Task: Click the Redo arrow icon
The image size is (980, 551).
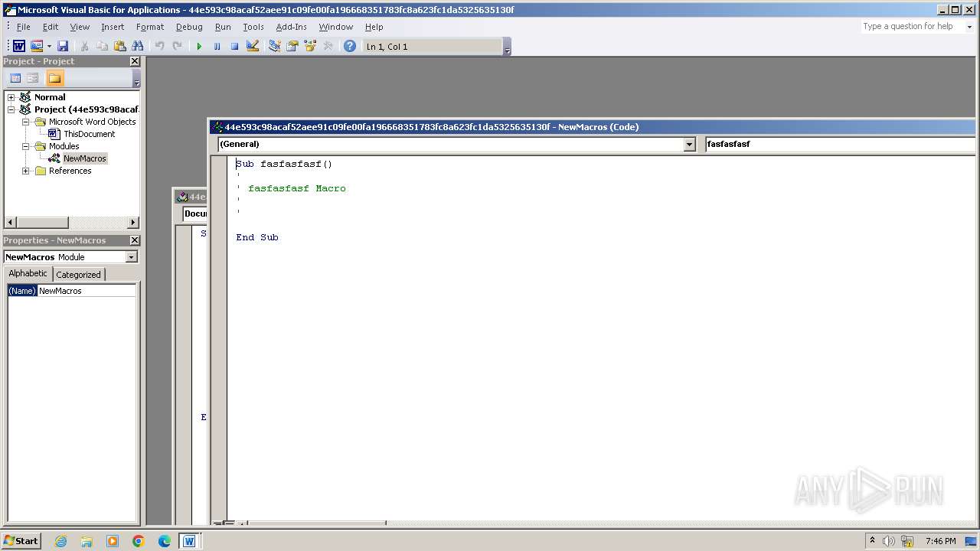Action: (x=177, y=47)
